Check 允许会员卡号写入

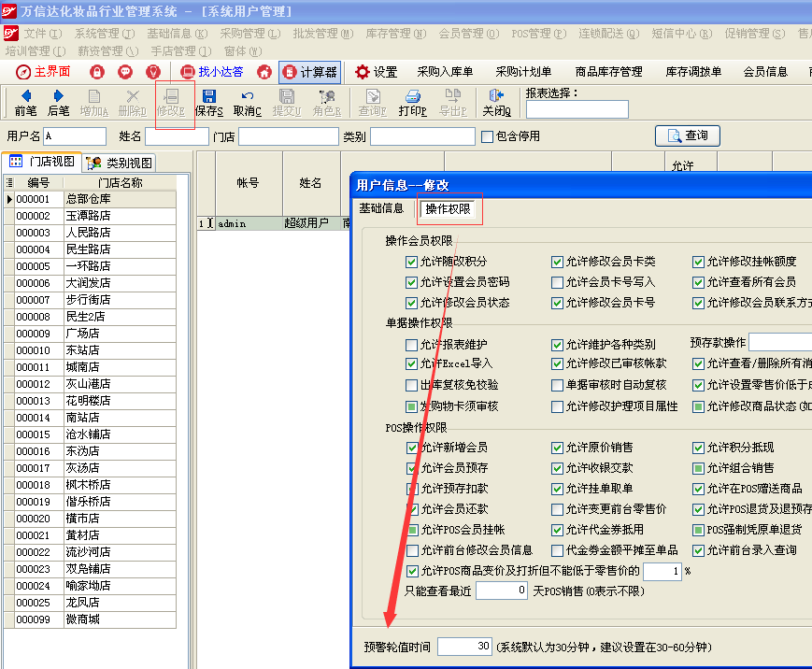pos(557,282)
